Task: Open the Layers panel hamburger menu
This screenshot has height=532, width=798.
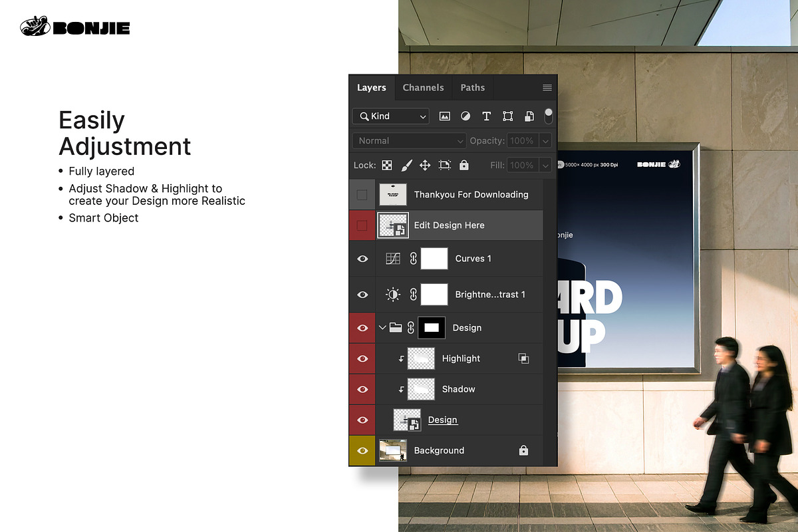Action: [547, 88]
